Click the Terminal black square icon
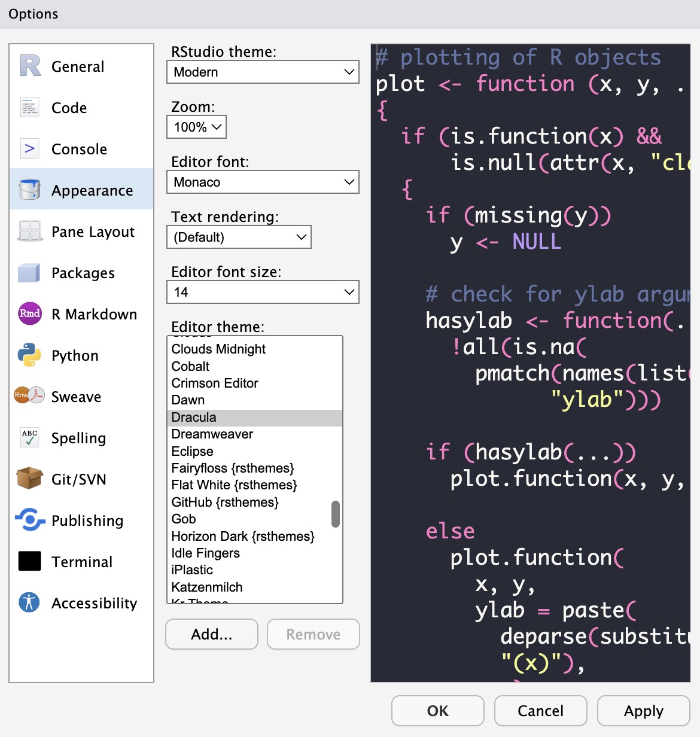Viewport: 700px width, 737px height. [x=29, y=561]
